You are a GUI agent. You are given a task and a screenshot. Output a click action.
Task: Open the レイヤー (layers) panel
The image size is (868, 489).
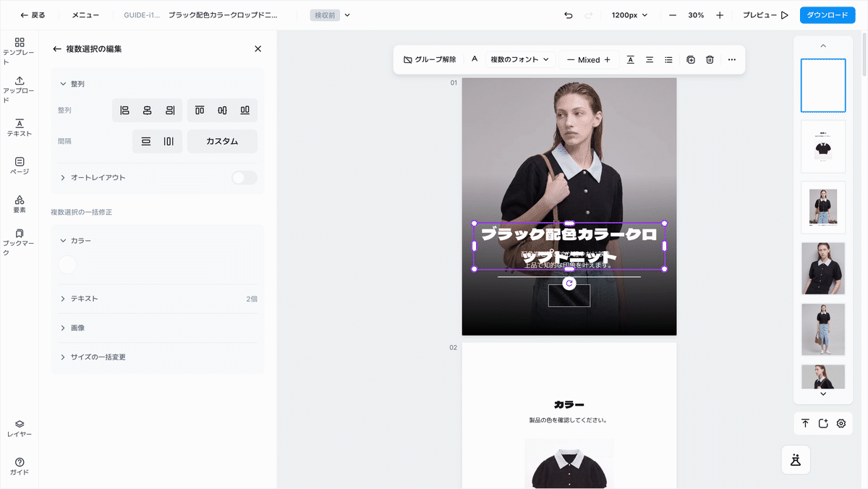coord(20,428)
